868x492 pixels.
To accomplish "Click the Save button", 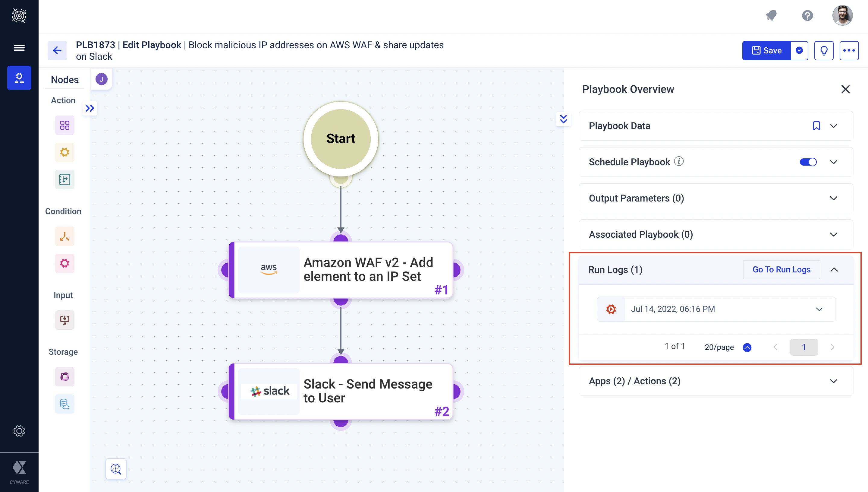I will (766, 51).
